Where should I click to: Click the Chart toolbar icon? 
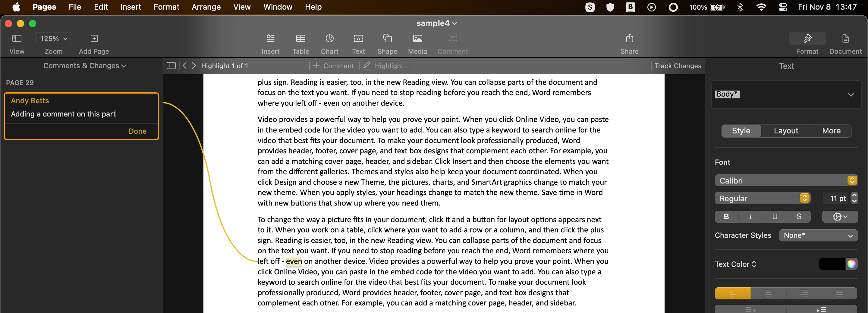[x=329, y=39]
